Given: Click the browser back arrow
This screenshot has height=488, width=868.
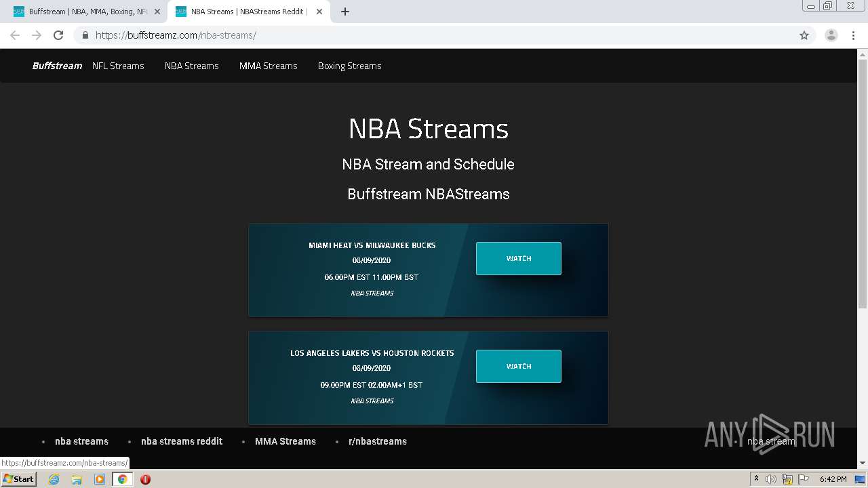Looking at the screenshot, I should pos(15,35).
